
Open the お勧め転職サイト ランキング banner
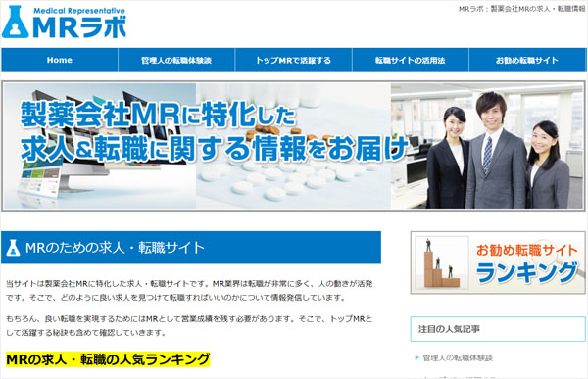click(498, 262)
